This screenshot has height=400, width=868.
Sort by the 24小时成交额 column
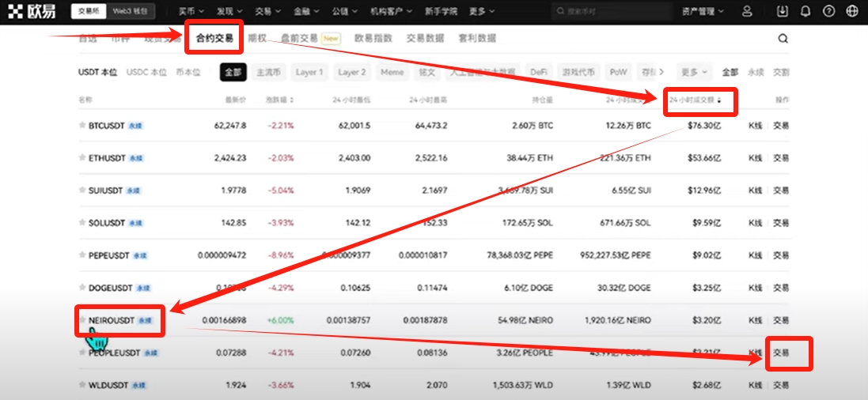point(696,100)
